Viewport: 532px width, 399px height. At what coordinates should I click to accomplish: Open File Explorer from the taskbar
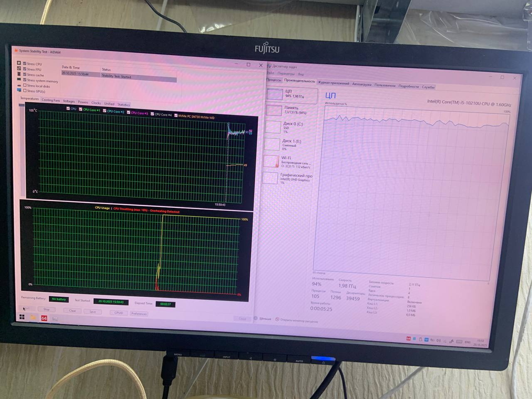point(33,318)
